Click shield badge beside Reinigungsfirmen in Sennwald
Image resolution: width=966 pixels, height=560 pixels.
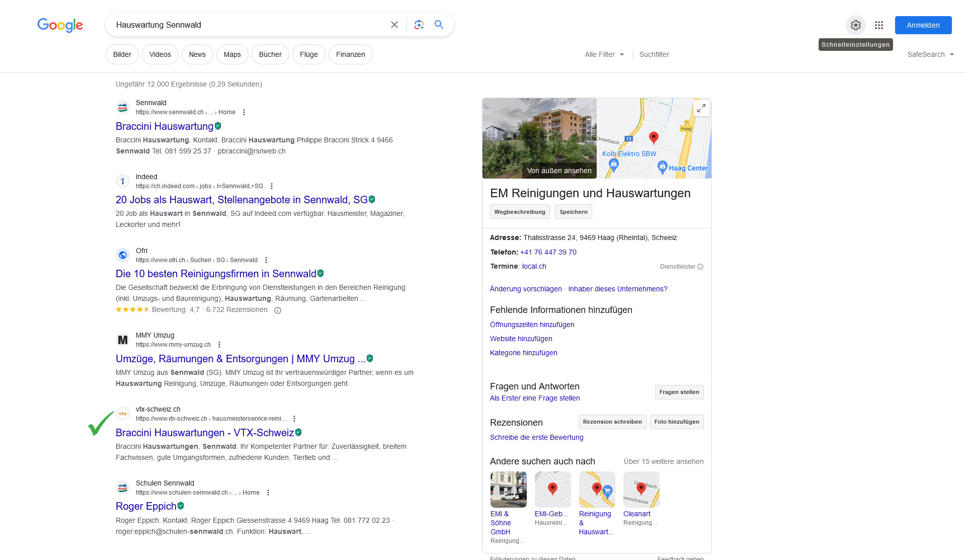(x=320, y=273)
